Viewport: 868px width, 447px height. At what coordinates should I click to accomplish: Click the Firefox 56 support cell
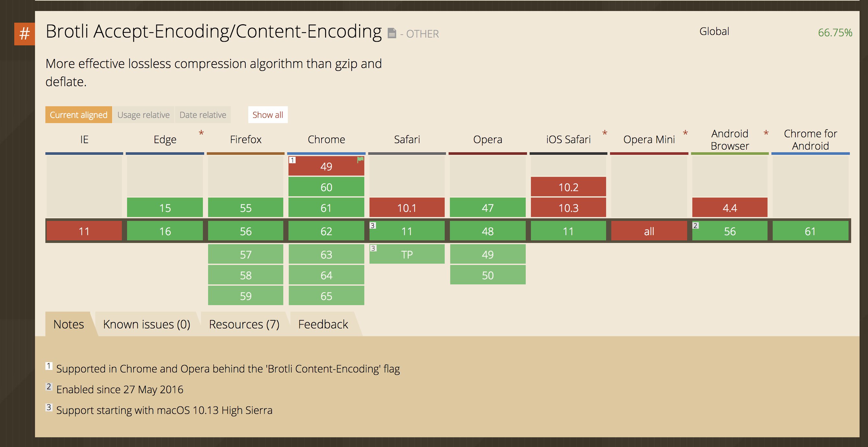(246, 231)
